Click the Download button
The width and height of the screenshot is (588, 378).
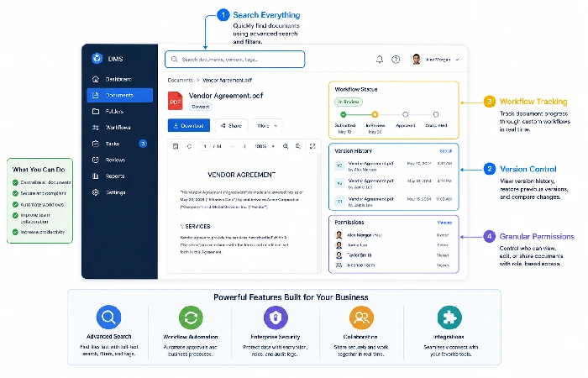pyautogui.click(x=189, y=126)
